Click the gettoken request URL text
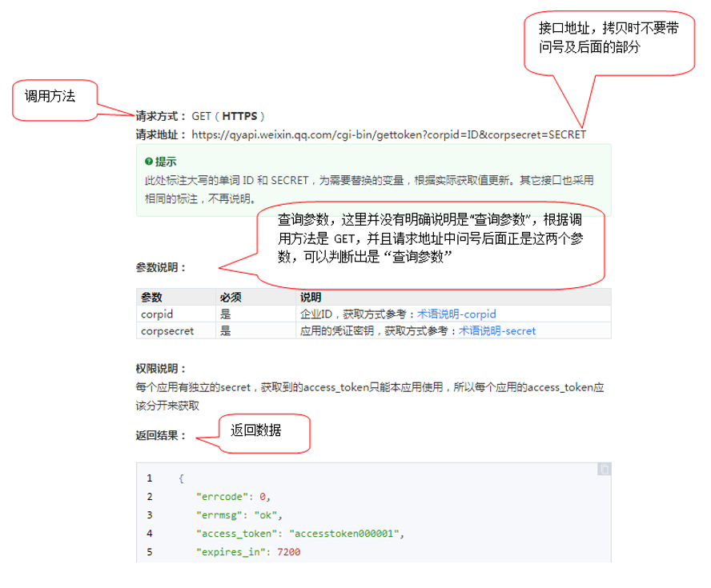Viewport: 711px width, 588px height. pos(388,134)
